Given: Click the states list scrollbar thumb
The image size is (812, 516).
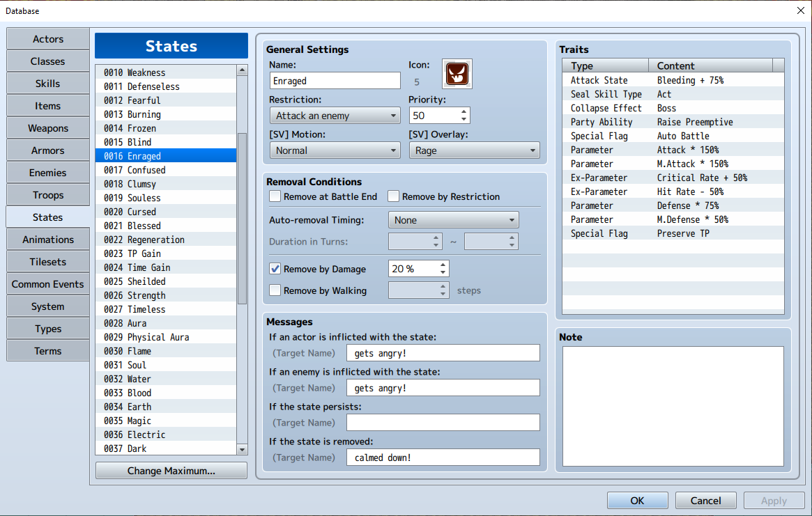Looking at the screenshot, I should (x=242, y=219).
